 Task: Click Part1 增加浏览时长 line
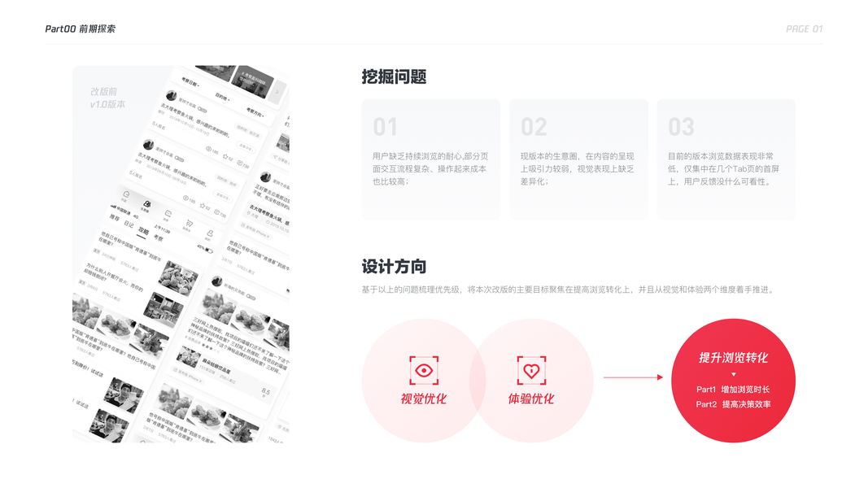coord(734,390)
